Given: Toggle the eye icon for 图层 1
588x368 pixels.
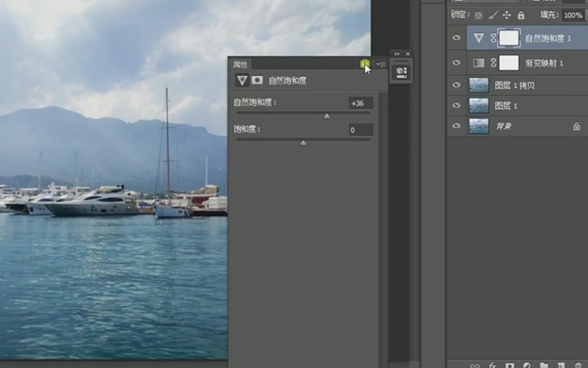Looking at the screenshot, I should [x=456, y=105].
